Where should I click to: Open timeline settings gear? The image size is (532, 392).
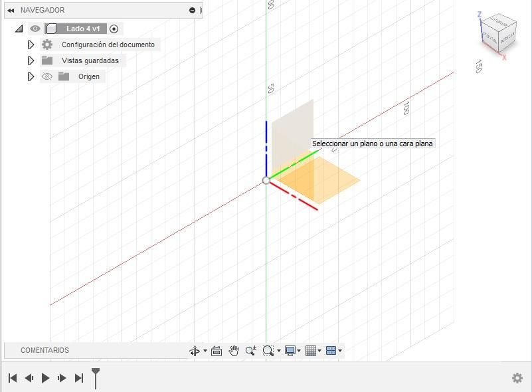point(517,378)
